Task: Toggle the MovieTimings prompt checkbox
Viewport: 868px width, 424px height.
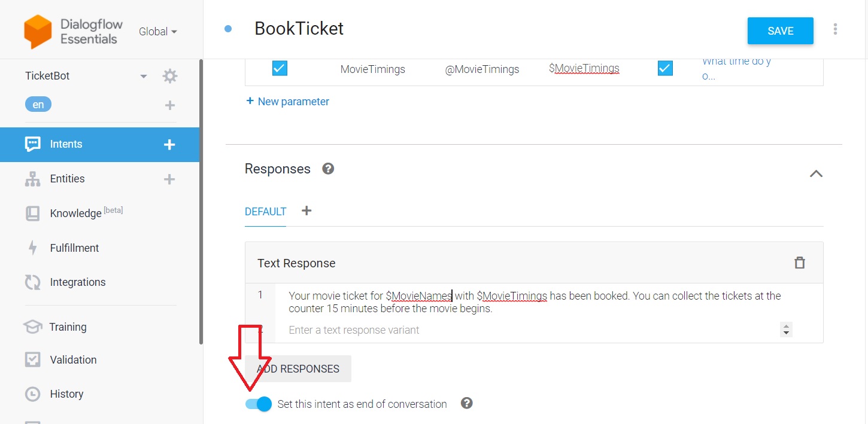Action: click(x=664, y=68)
